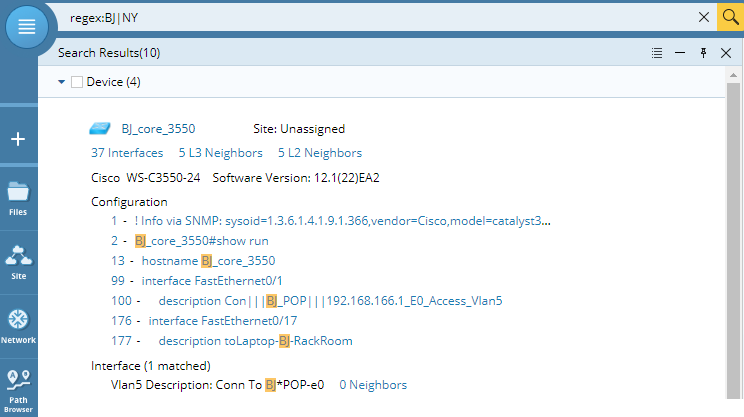Screen dimensions: 744x417
Task: Collapse the Device (4) results group
Action: (x=61, y=82)
